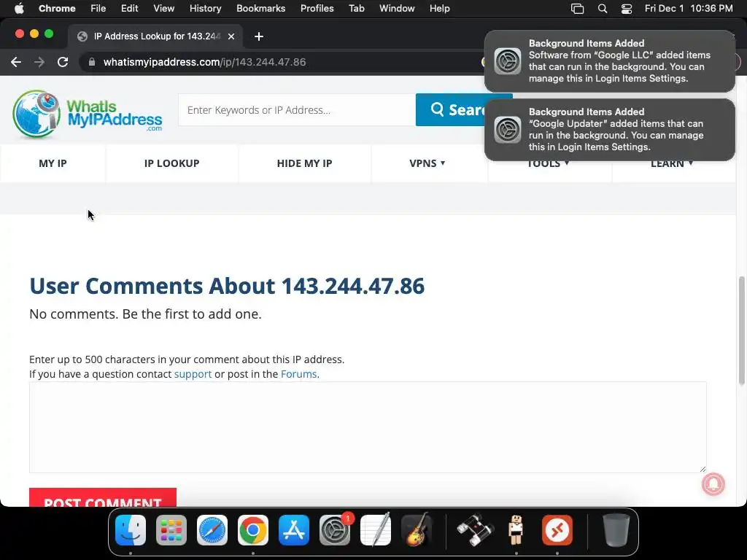Viewport: 747px width, 560px height.
Task: Open System Settings from the Dock
Action: (x=334, y=530)
